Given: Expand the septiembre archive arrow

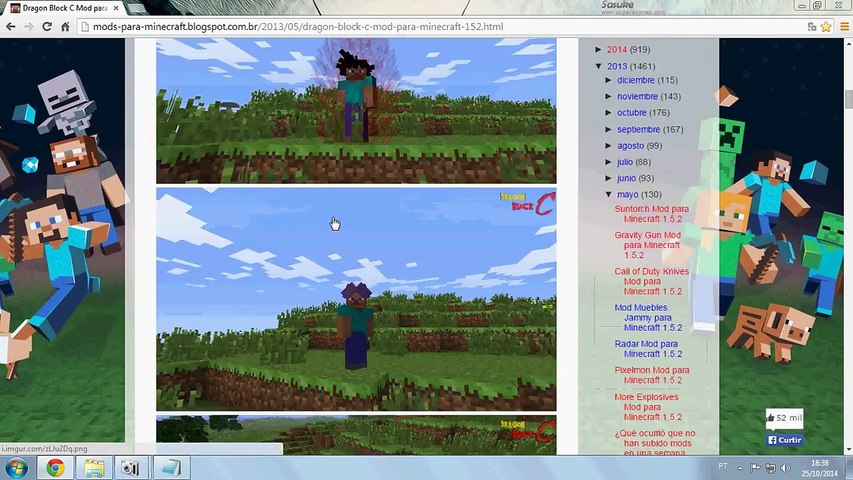Looking at the screenshot, I should [x=609, y=130].
